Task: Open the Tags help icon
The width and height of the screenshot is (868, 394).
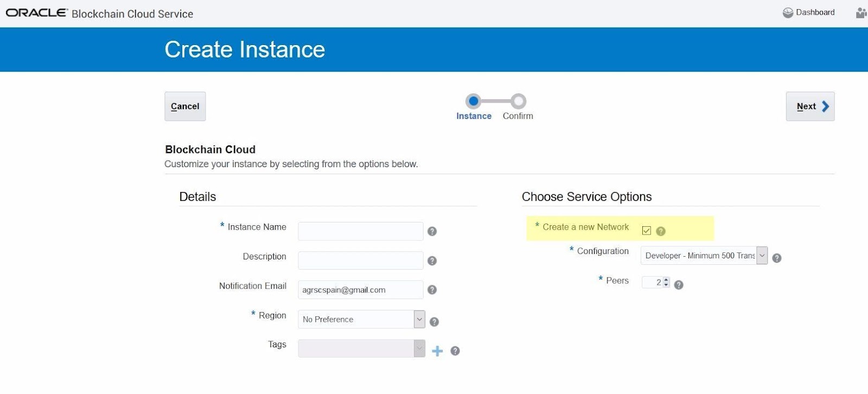Action: click(455, 351)
